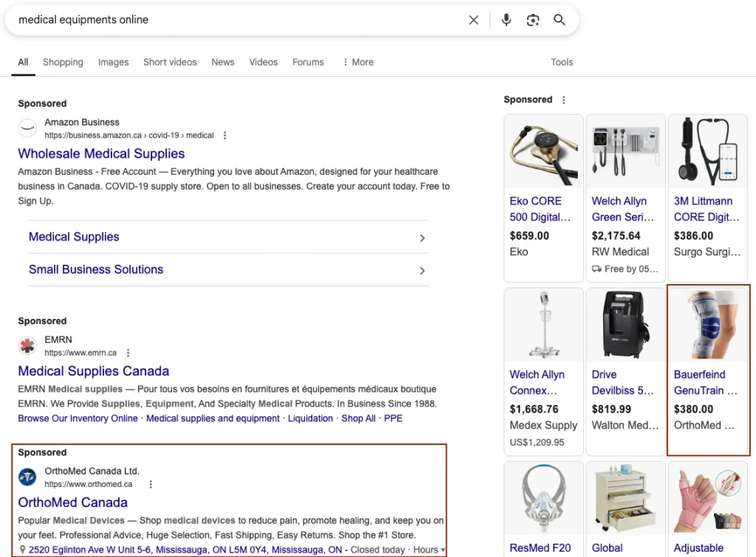The image size is (756, 557).
Task: Click the map pin icon by Eglinton address
Action: [x=22, y=550]
